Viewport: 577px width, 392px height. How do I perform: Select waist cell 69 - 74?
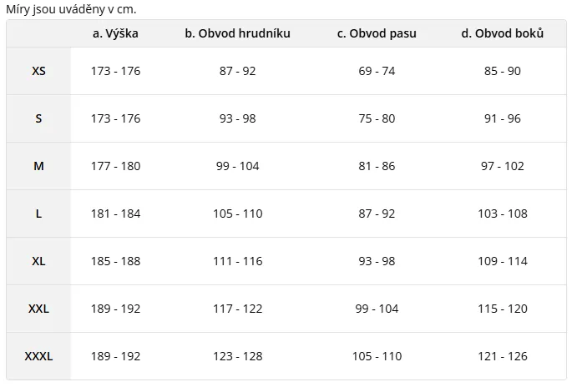pyautogui.click(x=377, y=72)
